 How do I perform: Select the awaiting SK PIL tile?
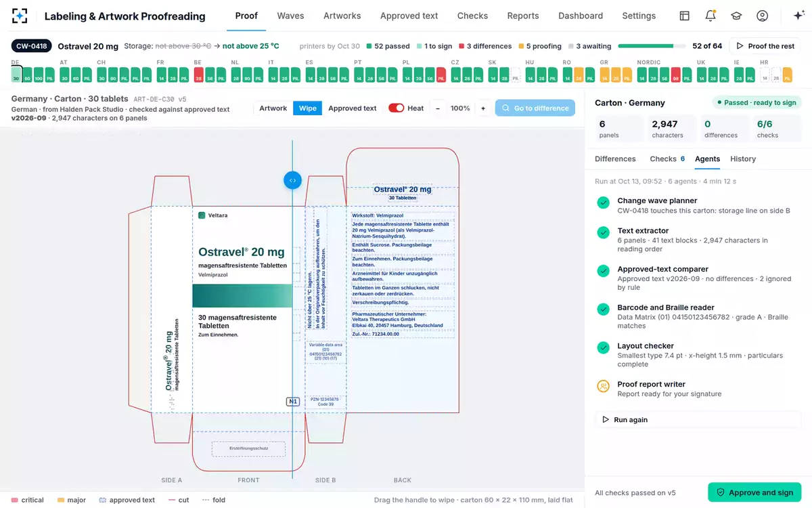(516, 75)
